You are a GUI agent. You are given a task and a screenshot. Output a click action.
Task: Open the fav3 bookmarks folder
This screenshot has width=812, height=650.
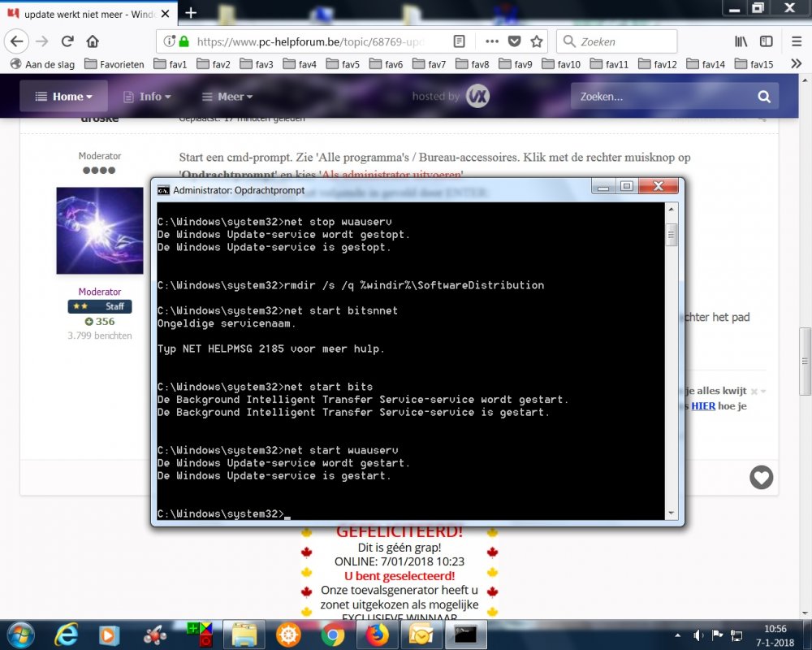click(256, 64)
